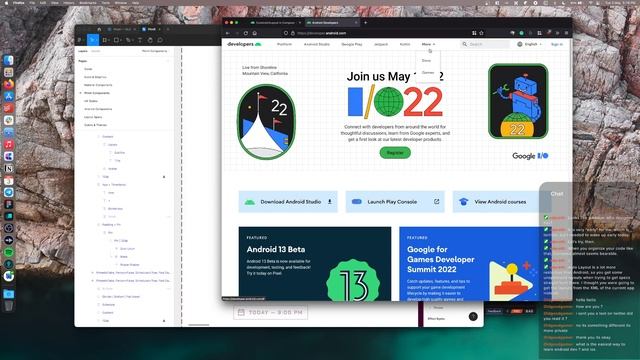The image size is (640, 360).
Task: Click the search magnifier on developers site
Action: pyautogui.click(x=464, y=44)
